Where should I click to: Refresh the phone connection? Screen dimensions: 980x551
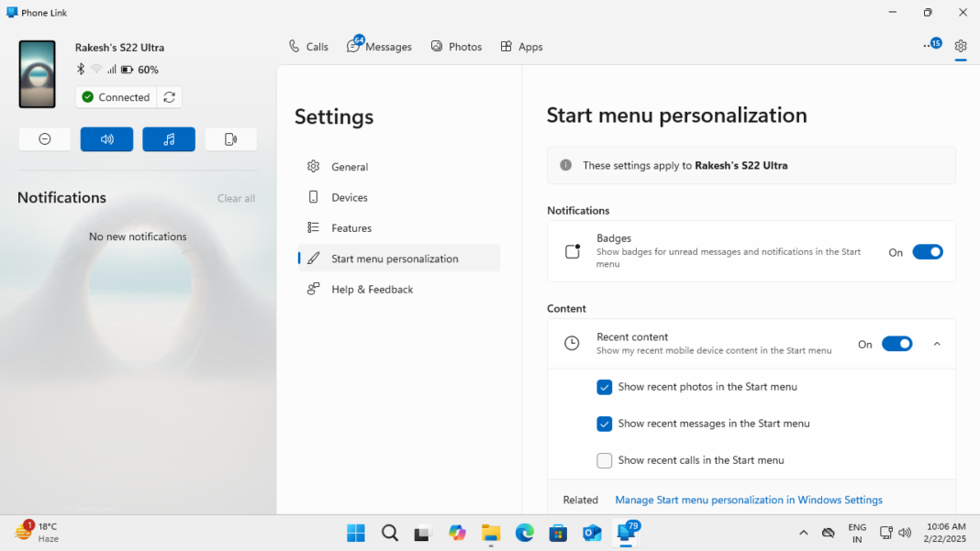pos(170,96)
